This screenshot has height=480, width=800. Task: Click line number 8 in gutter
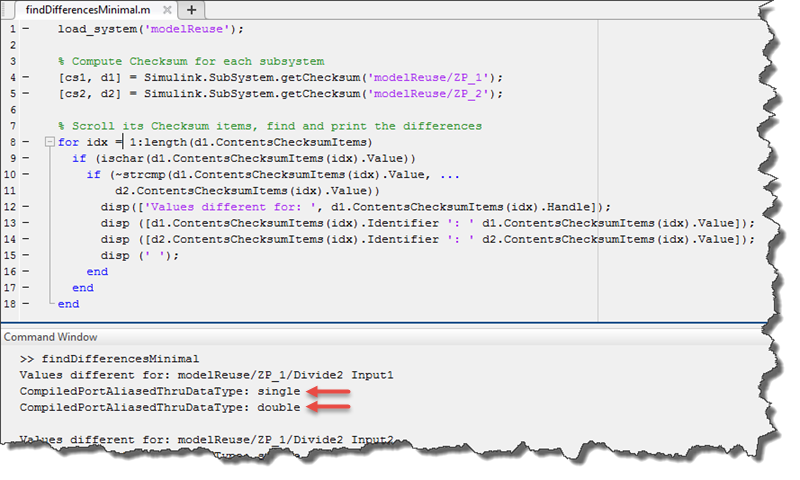tap(9, 142)
